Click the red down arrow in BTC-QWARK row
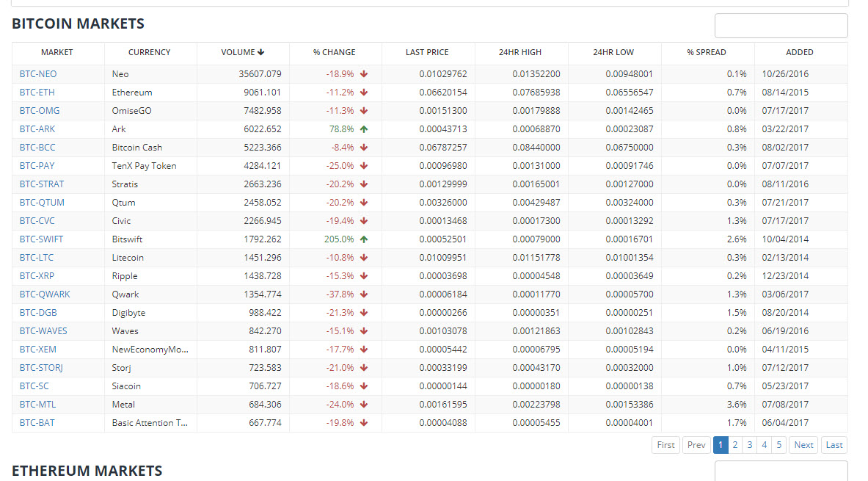868x481 pixels. [x=364, y=294]
